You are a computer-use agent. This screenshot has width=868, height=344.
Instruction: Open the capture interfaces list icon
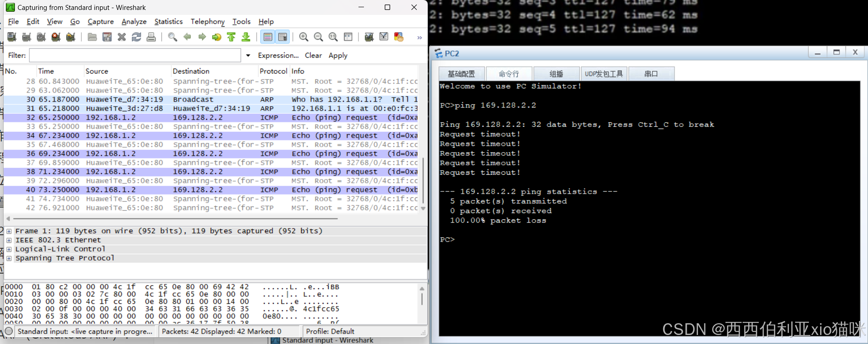coord(12,37)
